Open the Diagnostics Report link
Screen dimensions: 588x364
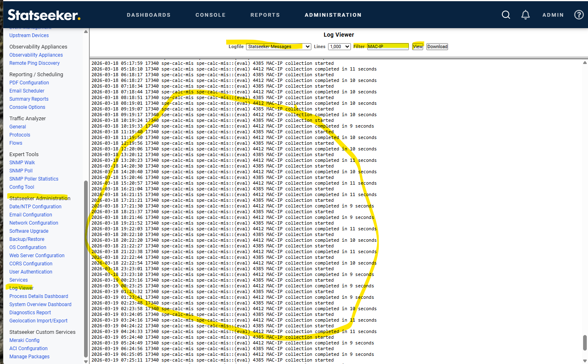pyautogui.click(x=30, y=313)
